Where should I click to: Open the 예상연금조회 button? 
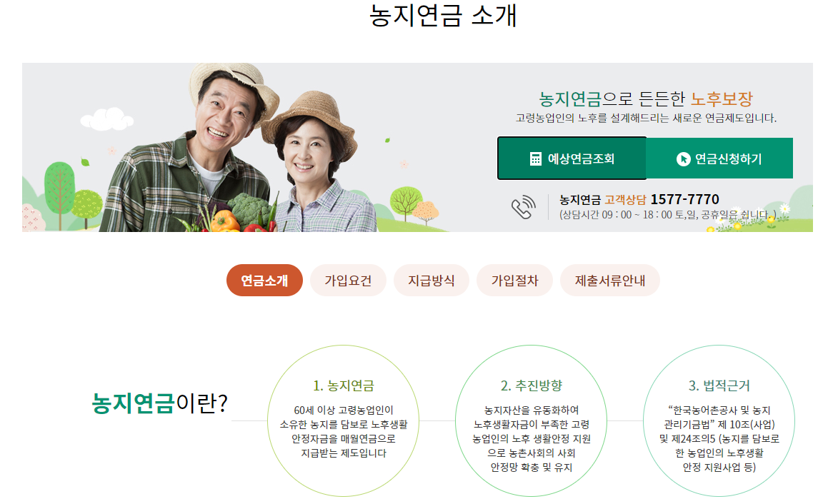tap(572, 158)
